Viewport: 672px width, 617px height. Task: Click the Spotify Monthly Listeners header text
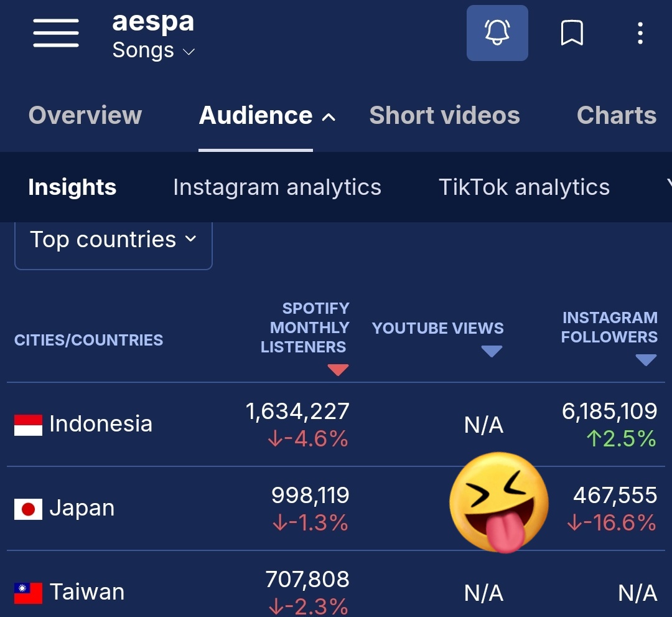tap(305, 327)
